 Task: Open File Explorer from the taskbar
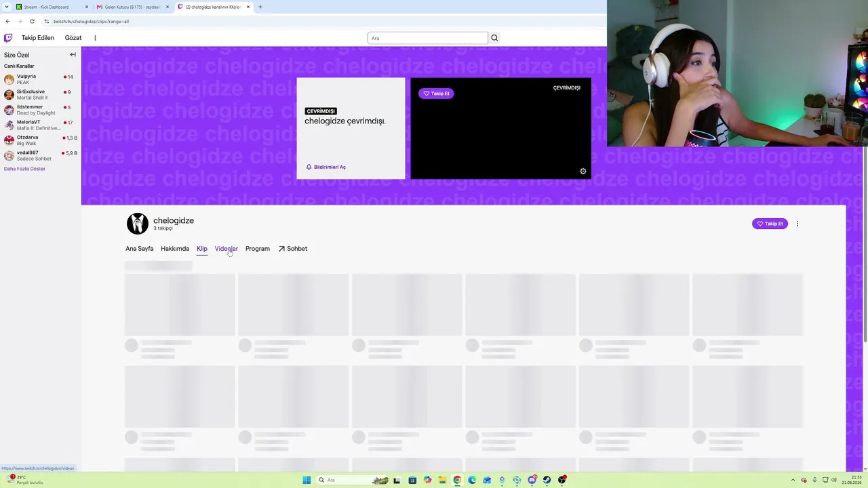[442, 480]
